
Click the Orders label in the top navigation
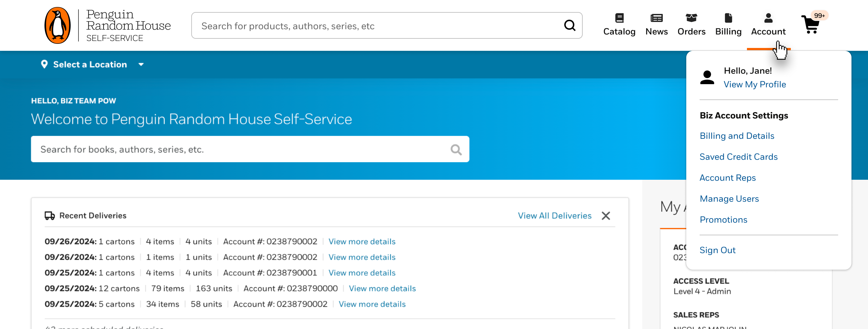(x=691, y=32)
